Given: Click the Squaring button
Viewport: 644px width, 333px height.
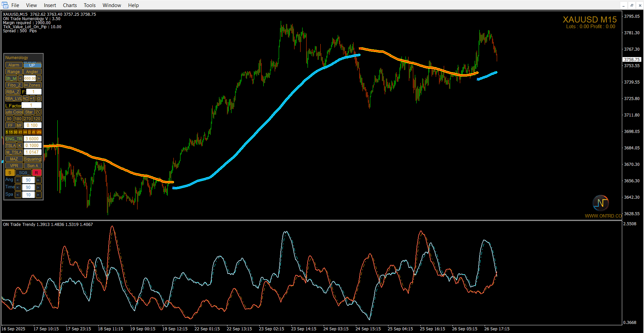Looking at the screenshot, I should click(33, 159).
